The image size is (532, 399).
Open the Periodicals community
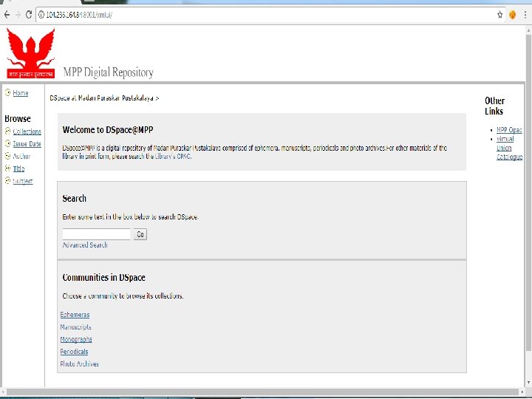75,352
